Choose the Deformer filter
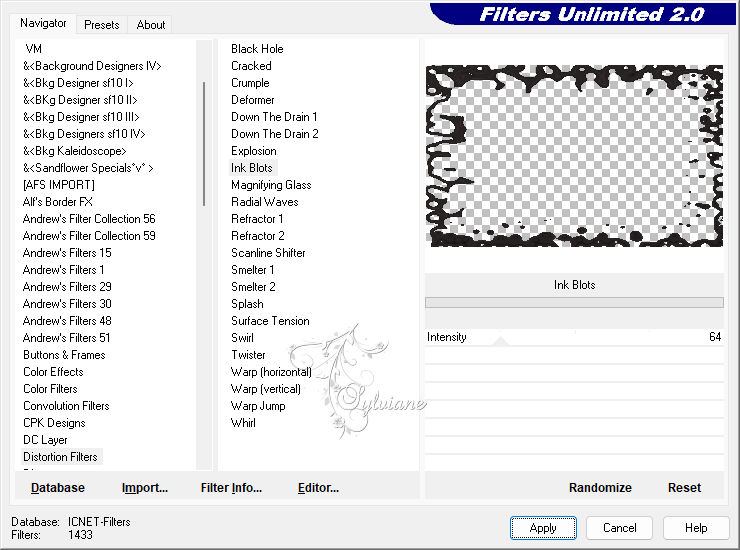 252,100
